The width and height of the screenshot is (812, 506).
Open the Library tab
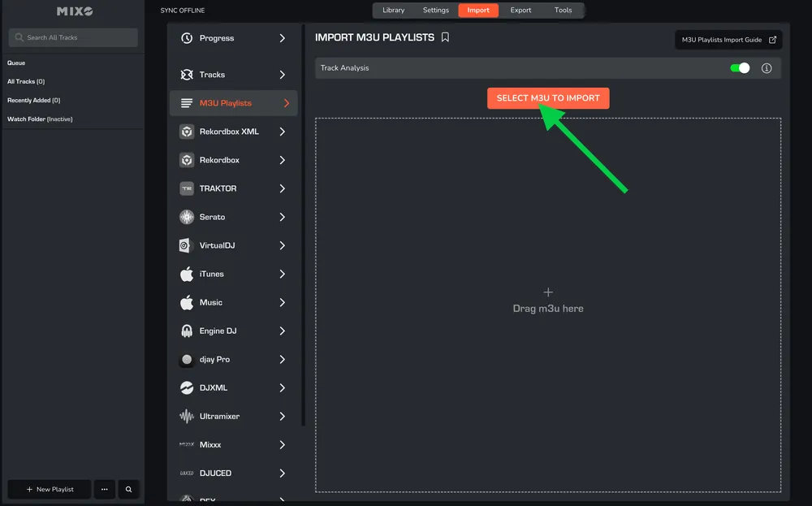point(394,11)
